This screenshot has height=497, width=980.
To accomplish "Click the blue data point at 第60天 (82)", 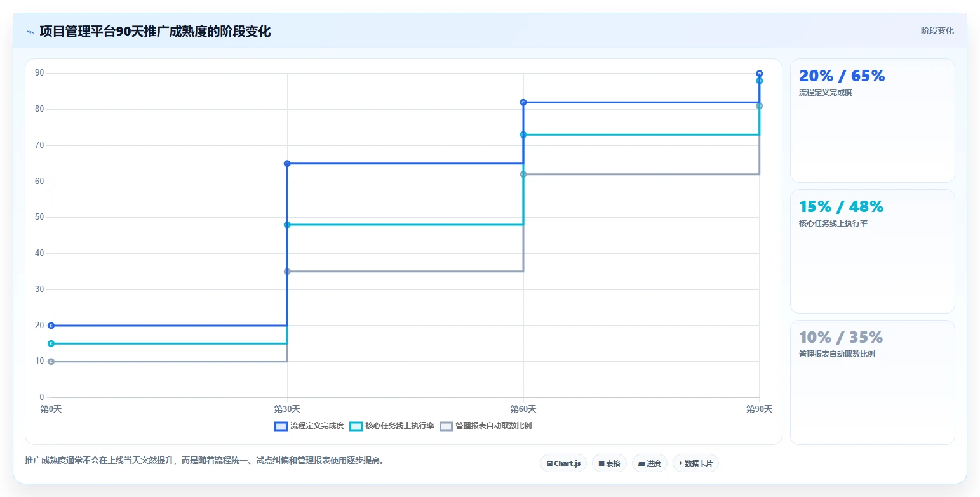I will (x=523, y=102).
